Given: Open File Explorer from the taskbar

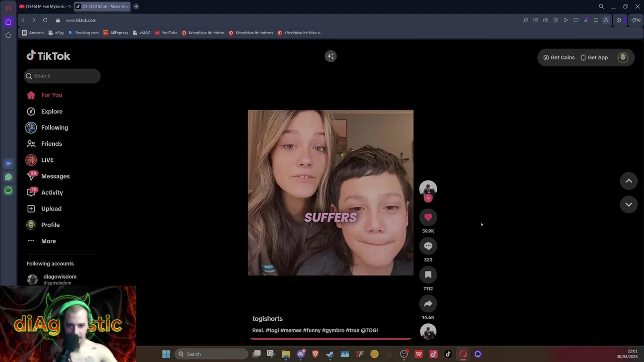Looking at the screenshot, I should tap(286, 354).
